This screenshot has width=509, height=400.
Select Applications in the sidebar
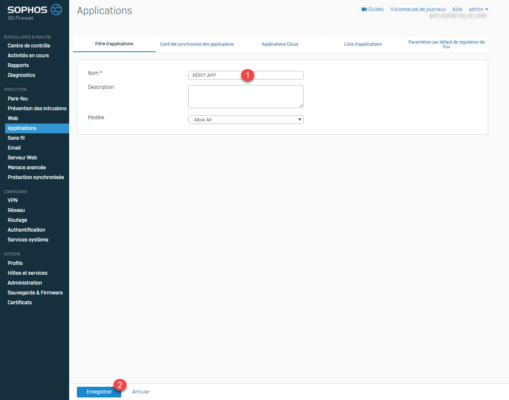pyautogui.click(x=37, y=128)
